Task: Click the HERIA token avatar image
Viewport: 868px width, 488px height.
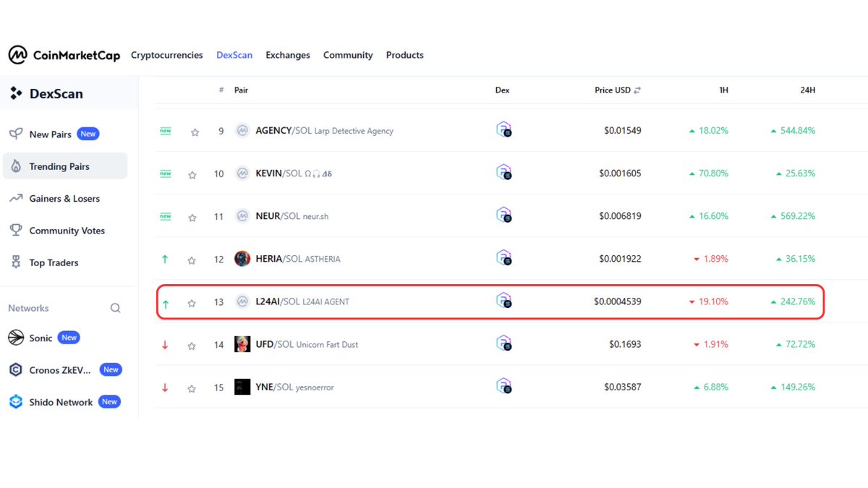Action: [x=242, y=259]
